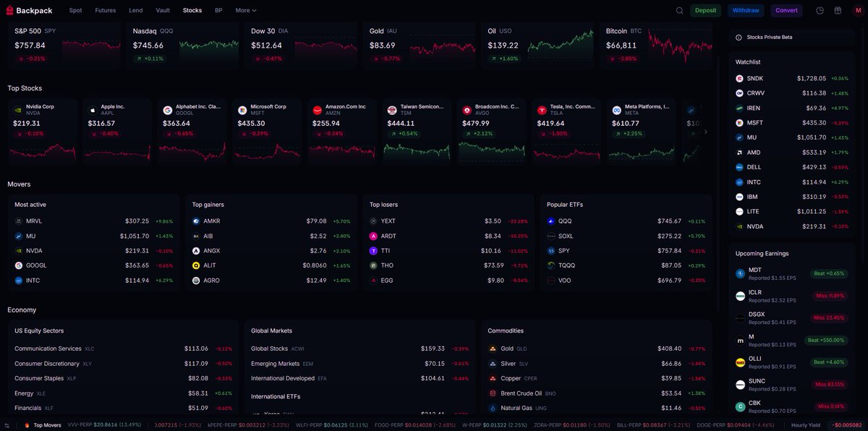The height and width of the screenshot is (431, 868).
Task: Open the Futures tab
Action: pyautogui.click(x=106, y=10)
